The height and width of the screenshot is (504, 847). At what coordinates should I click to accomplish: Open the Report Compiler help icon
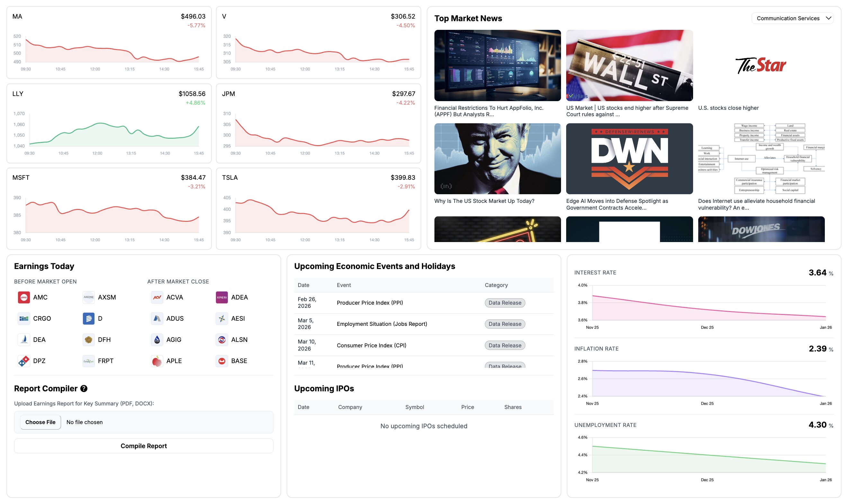(84, 388)
